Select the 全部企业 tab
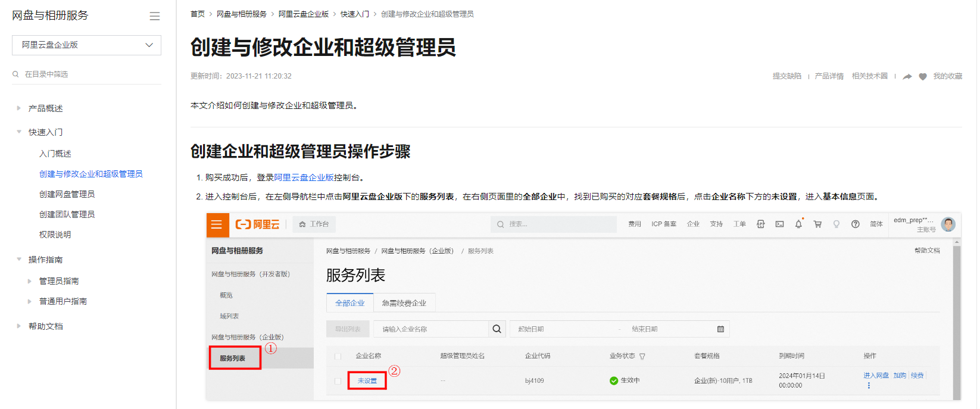Screen dimensions: 980x409 (x=350, y=303)
